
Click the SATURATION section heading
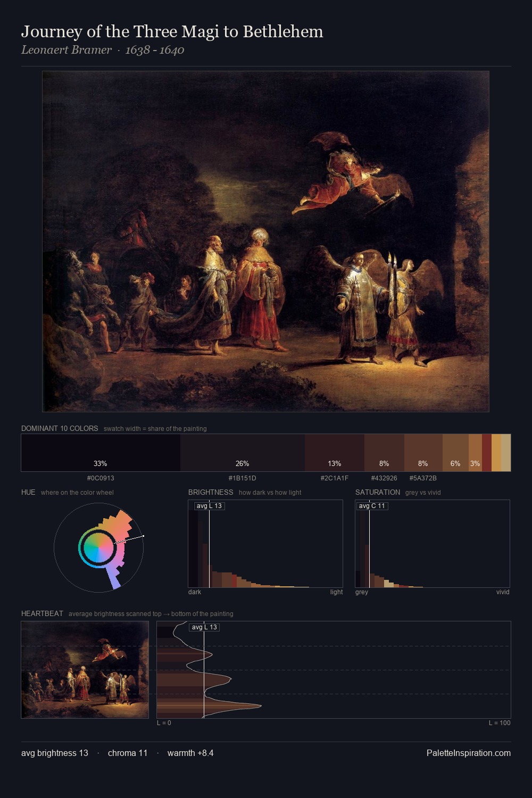378,492
